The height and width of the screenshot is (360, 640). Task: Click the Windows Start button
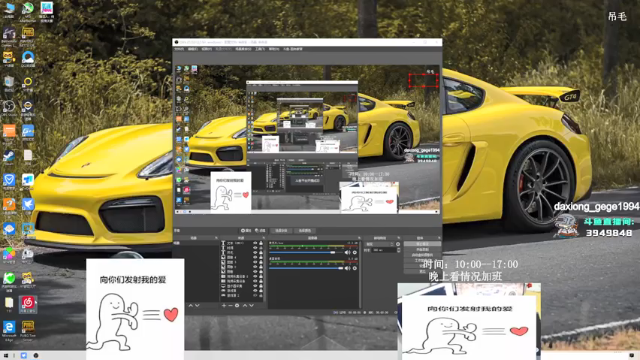6,356
